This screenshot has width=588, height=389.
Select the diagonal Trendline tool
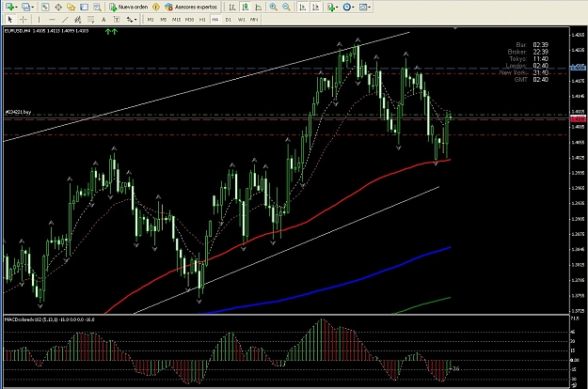pos(65,20)
